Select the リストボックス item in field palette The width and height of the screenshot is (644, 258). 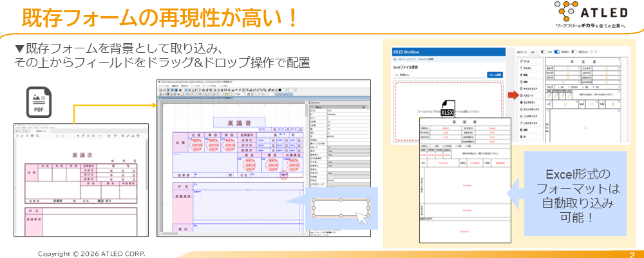(x=531, y=123)
